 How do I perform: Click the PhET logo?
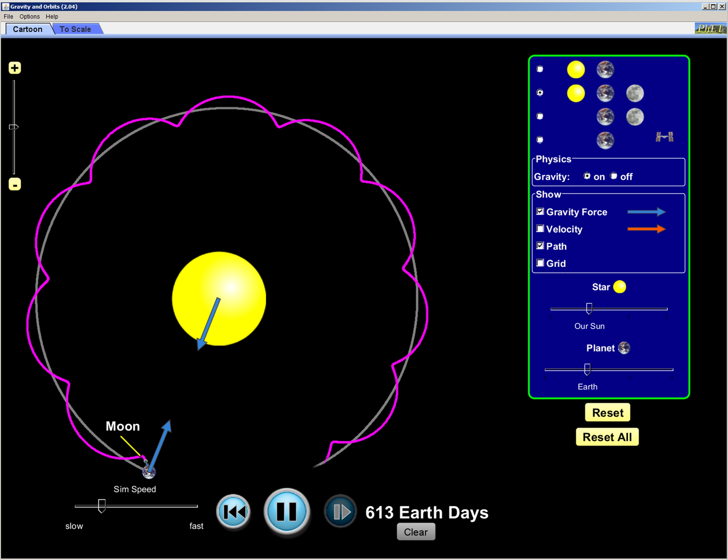[x=710, y=29]
